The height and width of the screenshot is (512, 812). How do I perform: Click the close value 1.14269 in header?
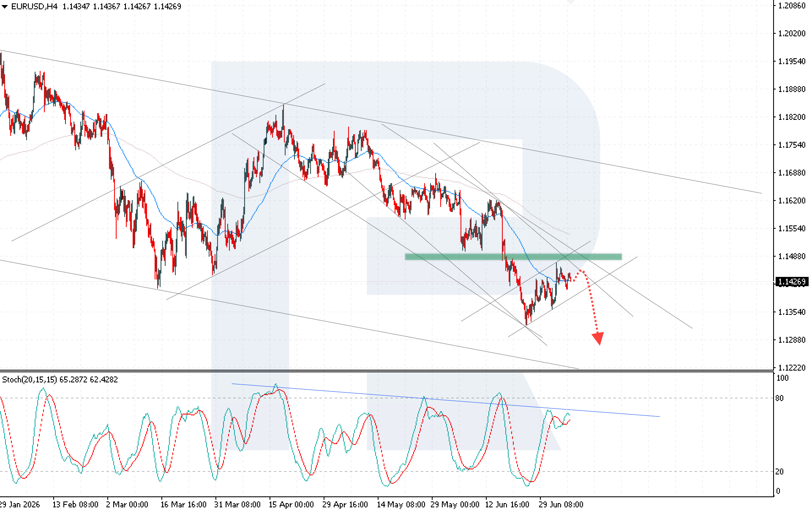coord(167,7)
